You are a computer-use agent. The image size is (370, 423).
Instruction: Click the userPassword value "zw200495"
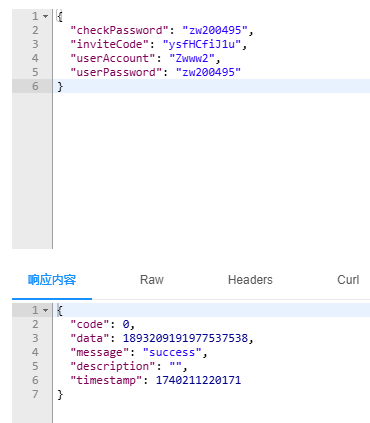208,72
